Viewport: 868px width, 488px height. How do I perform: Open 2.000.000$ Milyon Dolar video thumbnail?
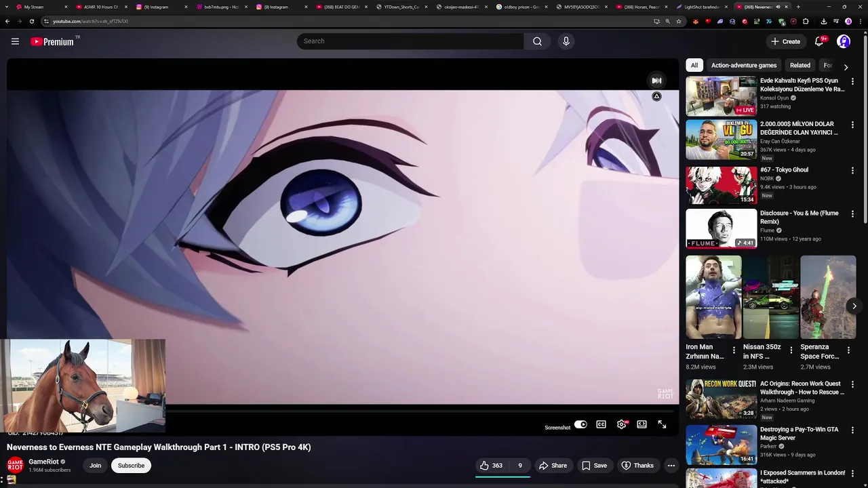pyautogui.click(x=721, y=140)
